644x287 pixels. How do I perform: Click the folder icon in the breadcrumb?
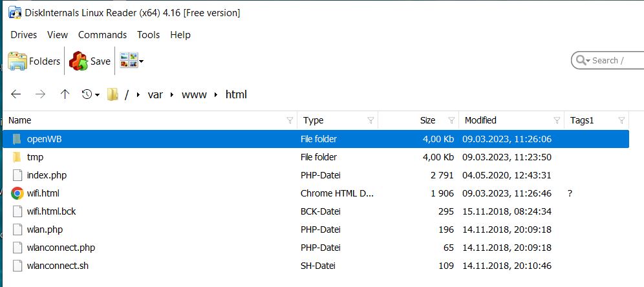coord(113,95)
